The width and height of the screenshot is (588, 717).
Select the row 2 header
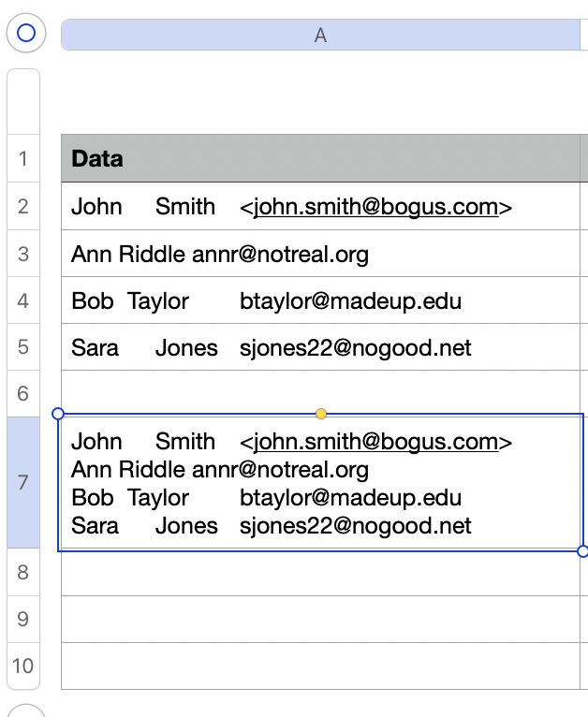pos(23,206)
